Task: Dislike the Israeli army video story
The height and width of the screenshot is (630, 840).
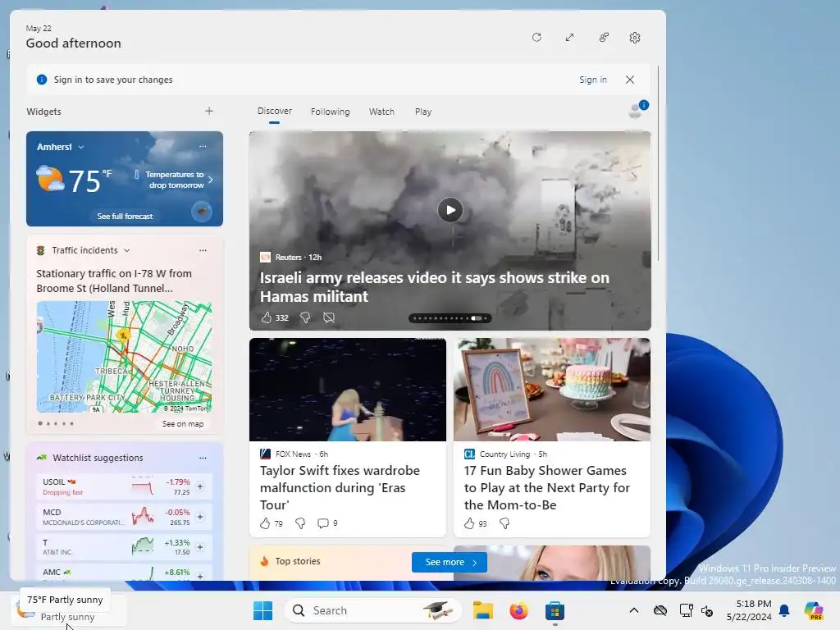Action: tap(305, 317)
